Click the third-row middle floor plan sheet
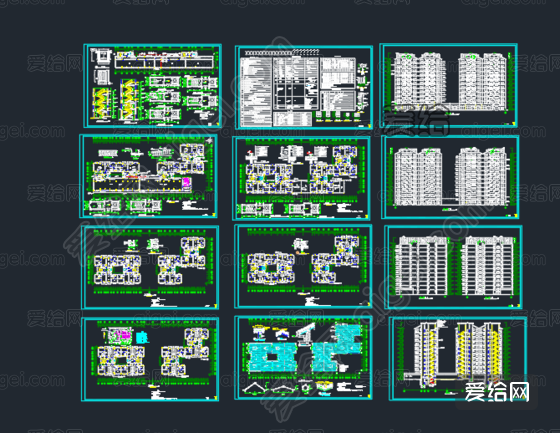 click(x=303, y=266)
